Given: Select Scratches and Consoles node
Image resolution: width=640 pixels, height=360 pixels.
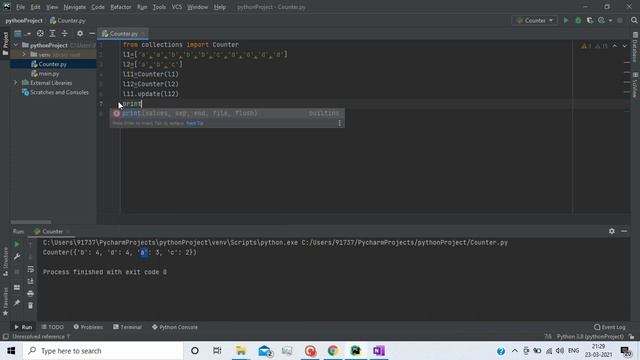Looking at the screenshot, I should (59, 92).
